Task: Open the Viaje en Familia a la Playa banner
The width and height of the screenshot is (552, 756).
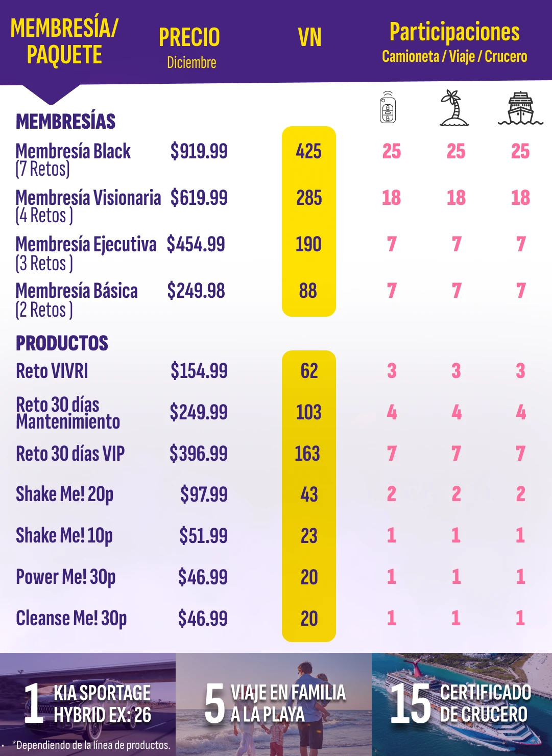Action: [x=274, y=704]
